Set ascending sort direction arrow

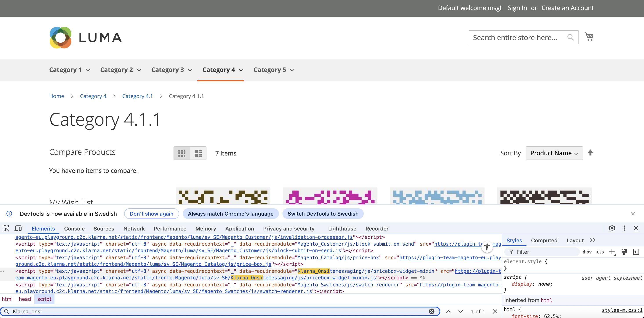[590, 152]
